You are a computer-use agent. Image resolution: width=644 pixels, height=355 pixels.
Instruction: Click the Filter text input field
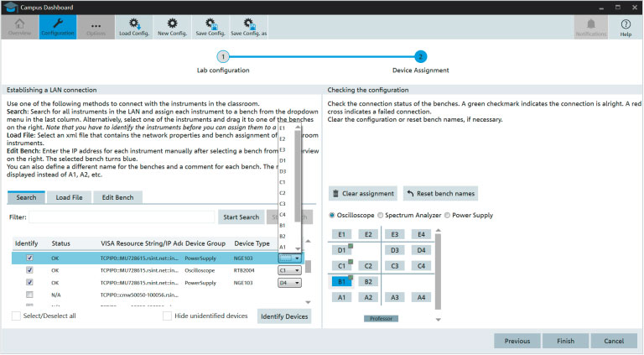coord(122,217)
